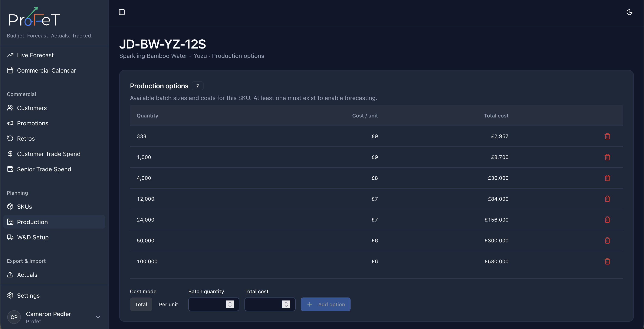Click the JD-BW-YZ-12S page title
The width and height of the screenshot is (644, 329).
[162, 44]
